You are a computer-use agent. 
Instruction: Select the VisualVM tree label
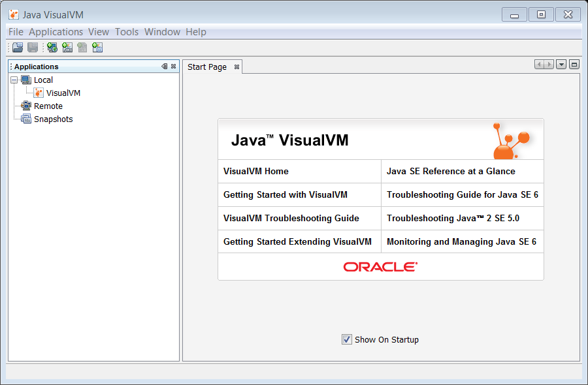click(x=63, y=93)
